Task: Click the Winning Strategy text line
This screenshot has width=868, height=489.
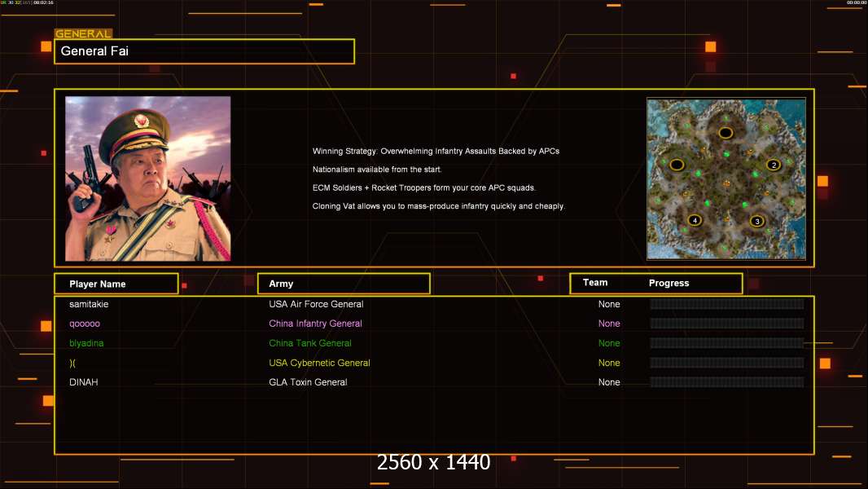Action: pos(436,152)
